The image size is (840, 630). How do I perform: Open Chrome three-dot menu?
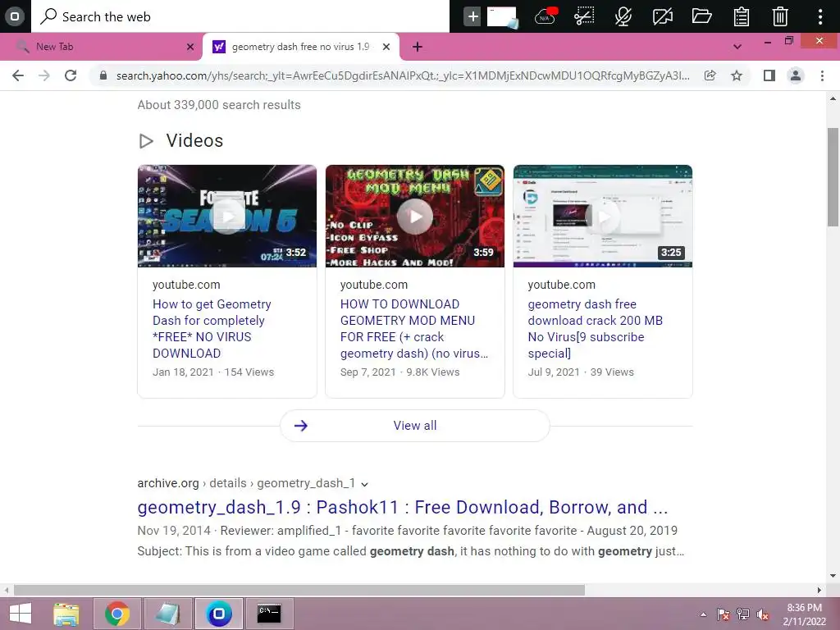[822, 75]
